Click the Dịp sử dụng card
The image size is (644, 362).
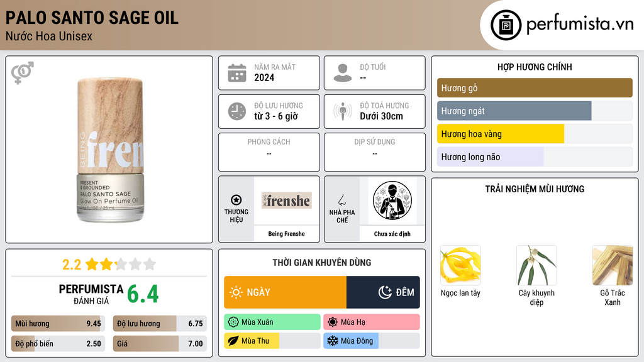(x=375, y=152)
